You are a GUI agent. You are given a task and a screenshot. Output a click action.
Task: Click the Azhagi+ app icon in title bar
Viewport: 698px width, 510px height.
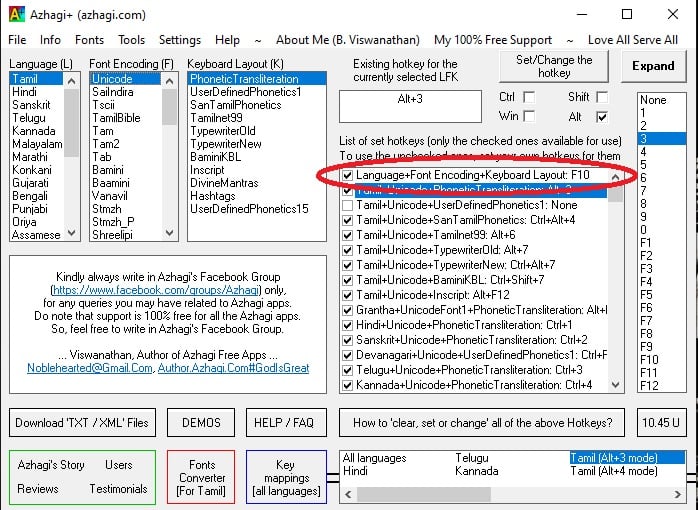tap(16, 14)
